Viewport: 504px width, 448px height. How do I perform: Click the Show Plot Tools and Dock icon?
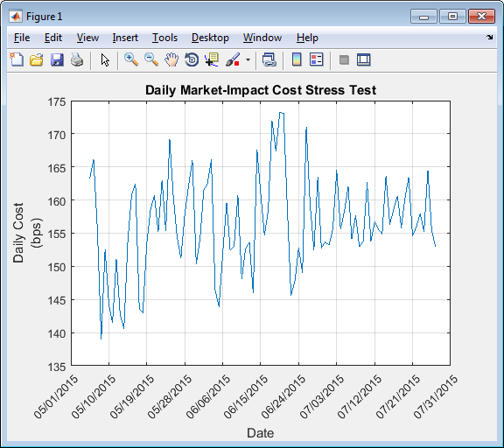[x=364, y=59]
